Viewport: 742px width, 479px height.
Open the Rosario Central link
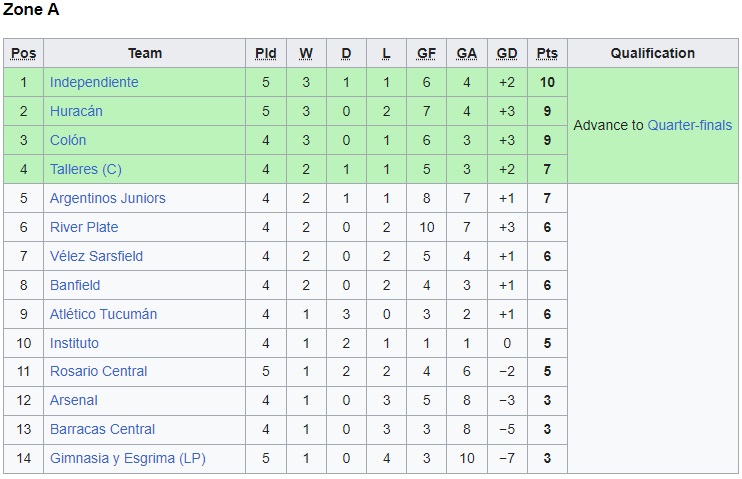coord(98,371)
